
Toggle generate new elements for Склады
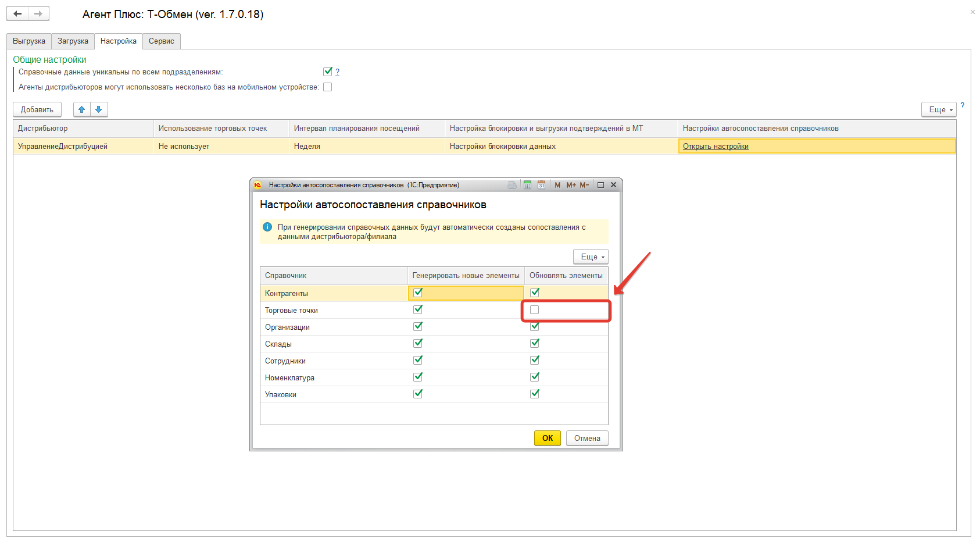(x=418, y=343)
